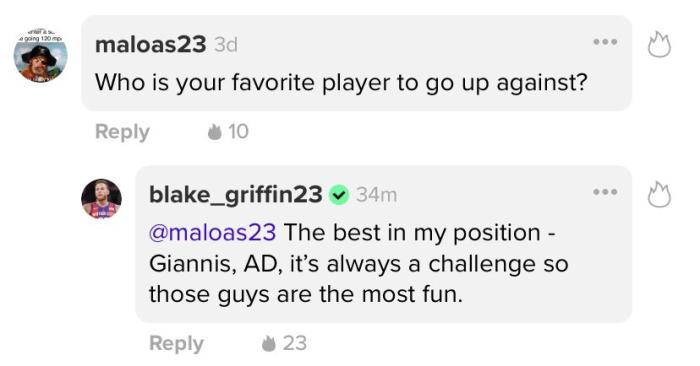700x366 pixels.
Task: Open the @maloas23 mention link
Action: click(212, 233)
